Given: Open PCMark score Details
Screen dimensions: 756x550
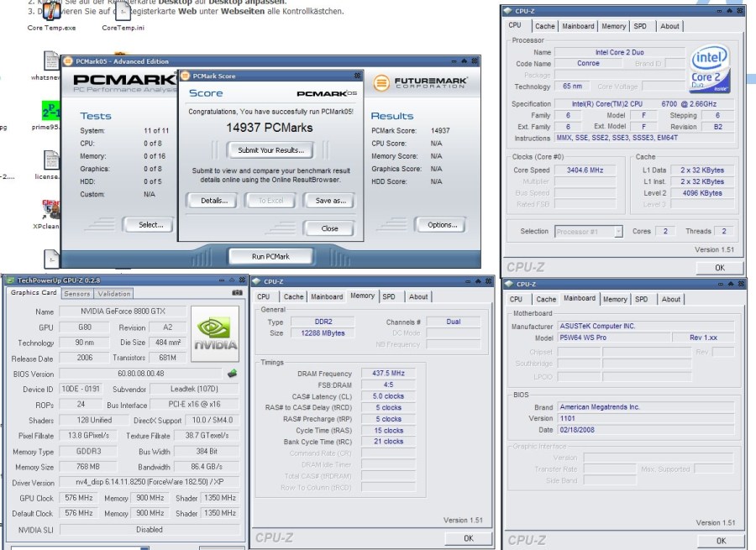Looking at the screenshot, I should (213, 201).
